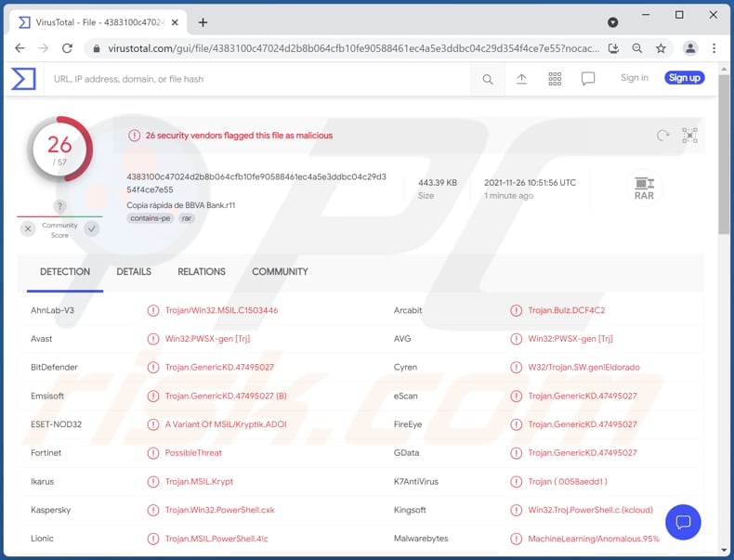Click A Variant Of MSIL/Kryptik.ADOI result

[226, 424]
